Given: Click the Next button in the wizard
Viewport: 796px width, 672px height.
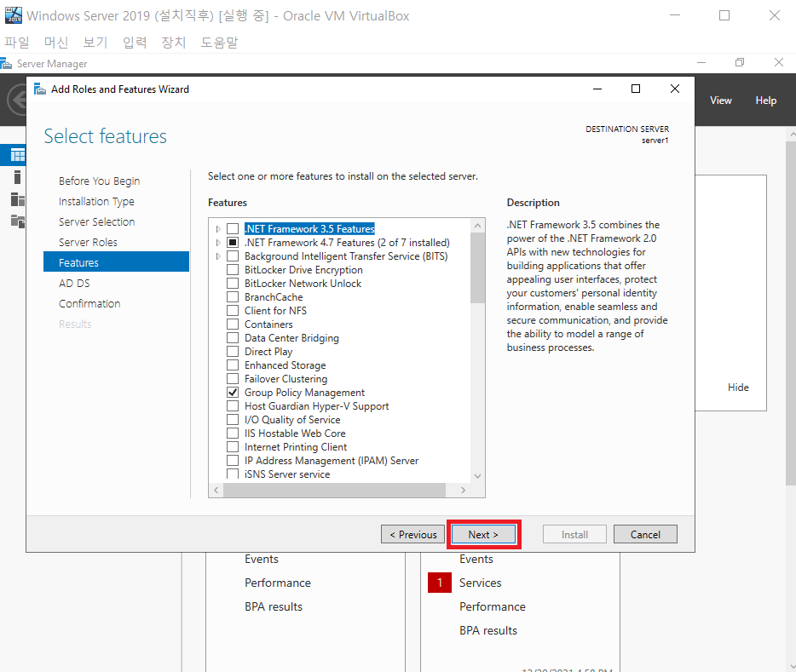Looking at the screenshot, I should coord(483,535).
